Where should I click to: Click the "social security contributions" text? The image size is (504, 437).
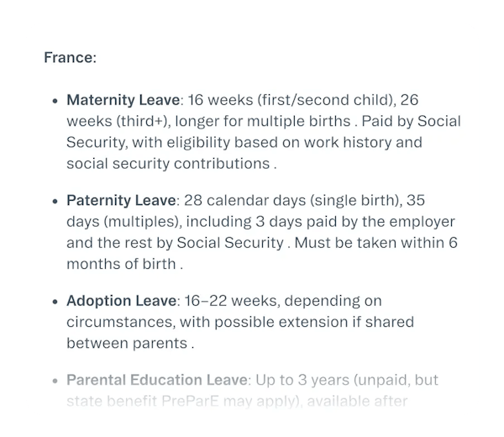[168, 163]
